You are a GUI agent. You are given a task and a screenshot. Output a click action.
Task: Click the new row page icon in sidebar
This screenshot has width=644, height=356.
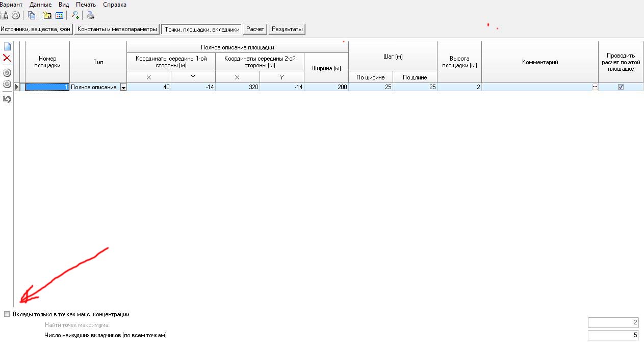7,46
